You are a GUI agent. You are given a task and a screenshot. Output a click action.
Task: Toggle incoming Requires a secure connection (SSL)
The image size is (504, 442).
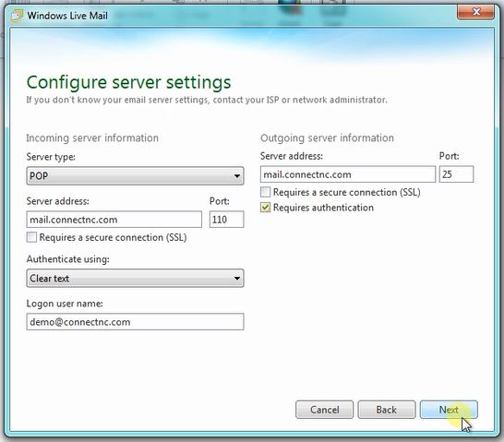coord(31,237)
